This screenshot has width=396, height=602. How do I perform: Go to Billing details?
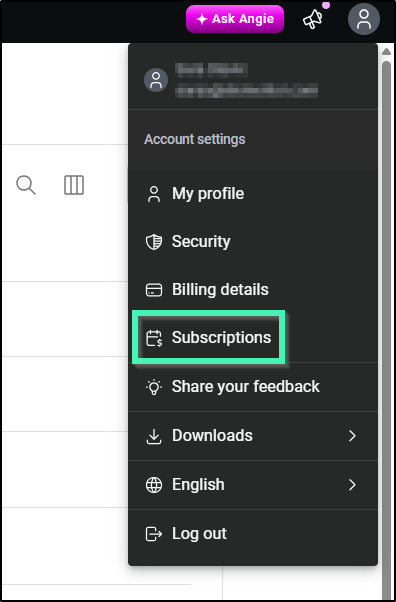253,289
